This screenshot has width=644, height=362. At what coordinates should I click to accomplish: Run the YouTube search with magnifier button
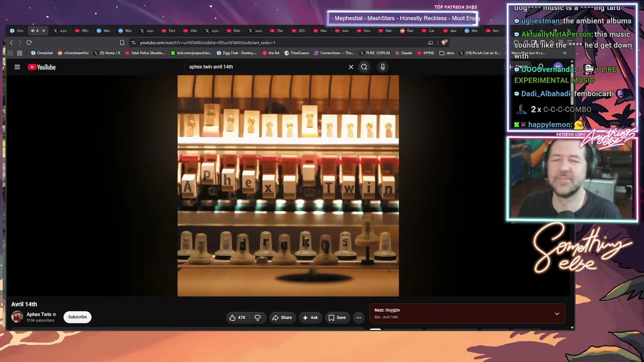(364, 67)
